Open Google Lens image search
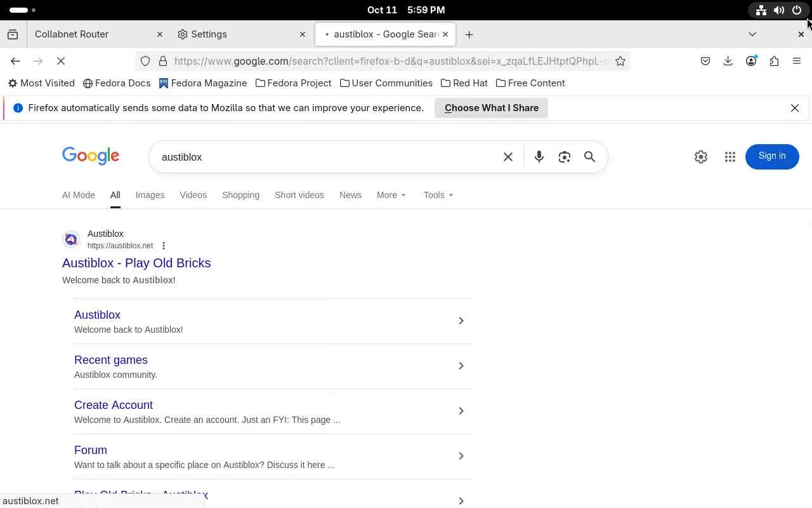Viewport: 812px width, 508px height. [564, 157]
